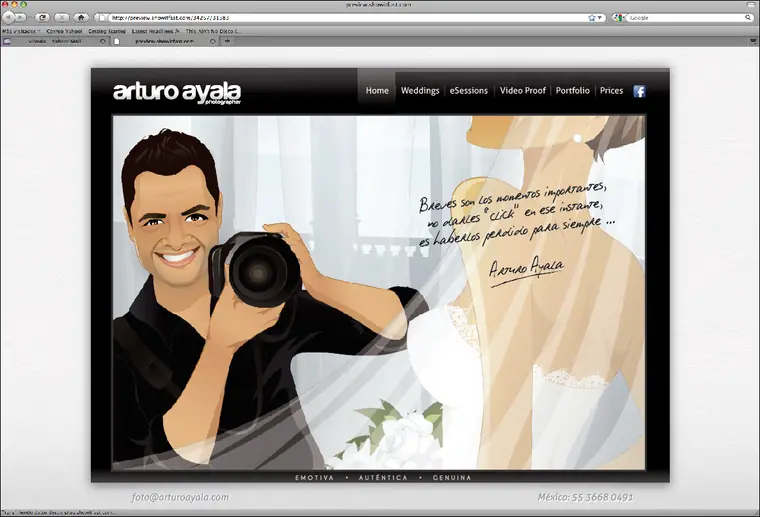Open the Getting Started bookmark
This screenshot has height=517, width=760.
[x=107, y=31]
